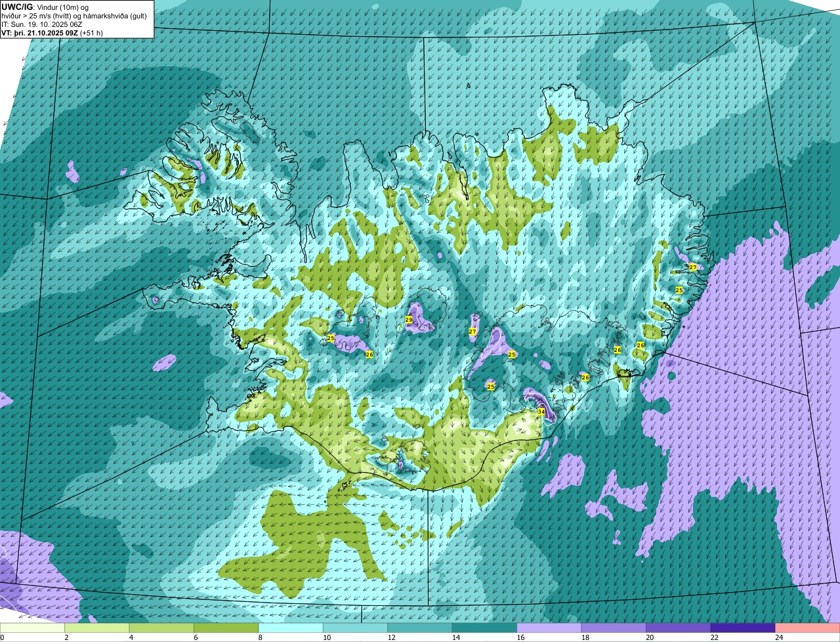Click the pale yellow 0–2 m/s legend swatch

(x=32, y=628)
